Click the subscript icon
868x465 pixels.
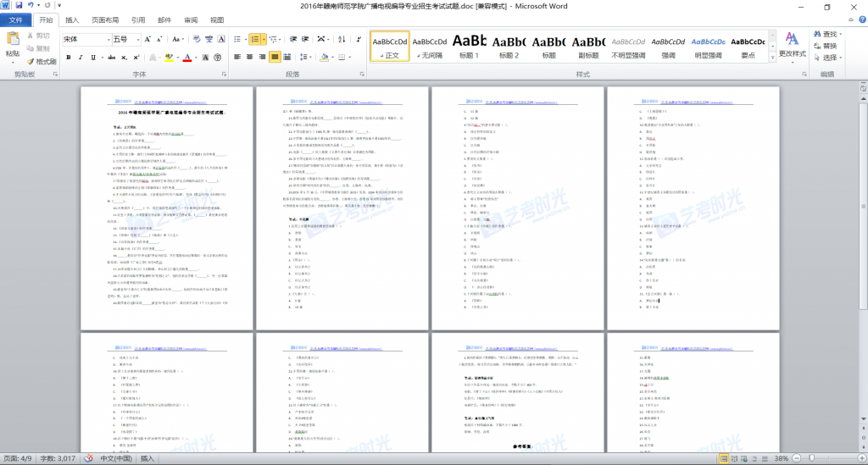pyautogui.click(x=124, y=58)
